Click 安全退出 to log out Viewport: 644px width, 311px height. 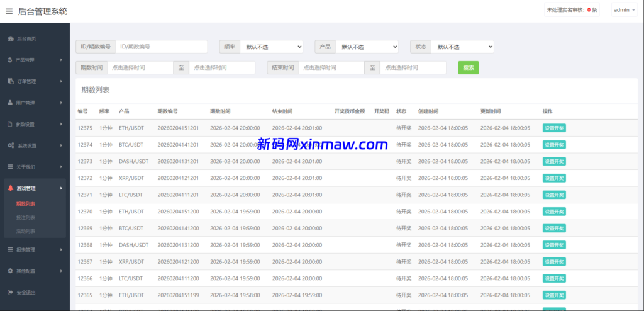coord(26,293)
